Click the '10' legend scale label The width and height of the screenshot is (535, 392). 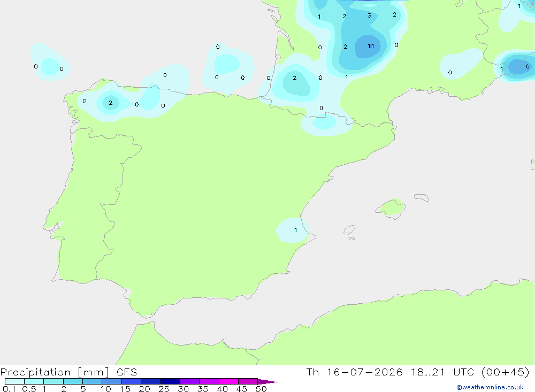(105, 389)
